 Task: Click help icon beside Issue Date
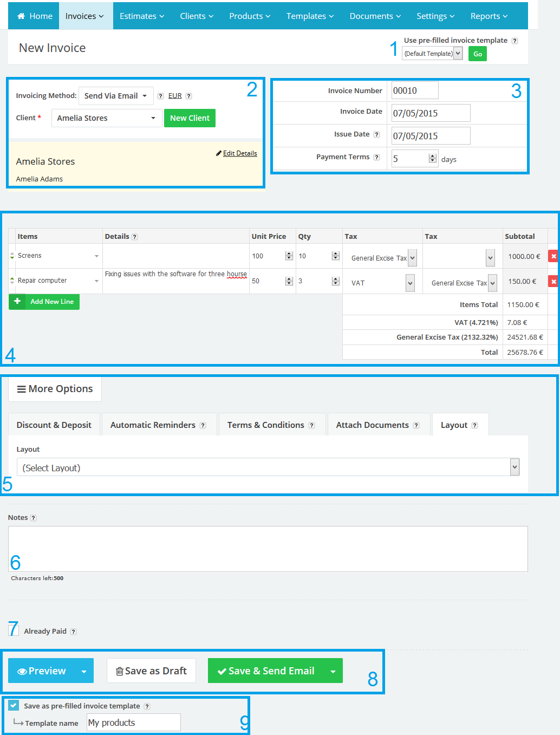[x=376, y=134]
